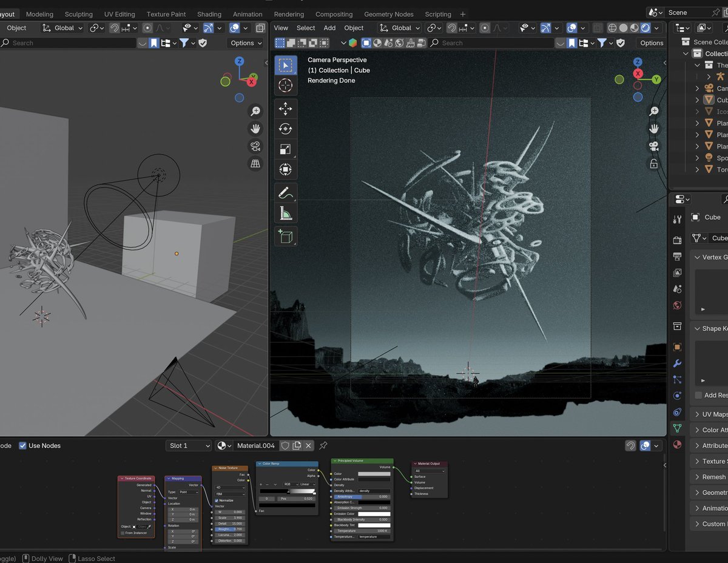The height and width of the screenshot is (563, 728).
Task: Expand the UV Maps panel
Action: 697,414
